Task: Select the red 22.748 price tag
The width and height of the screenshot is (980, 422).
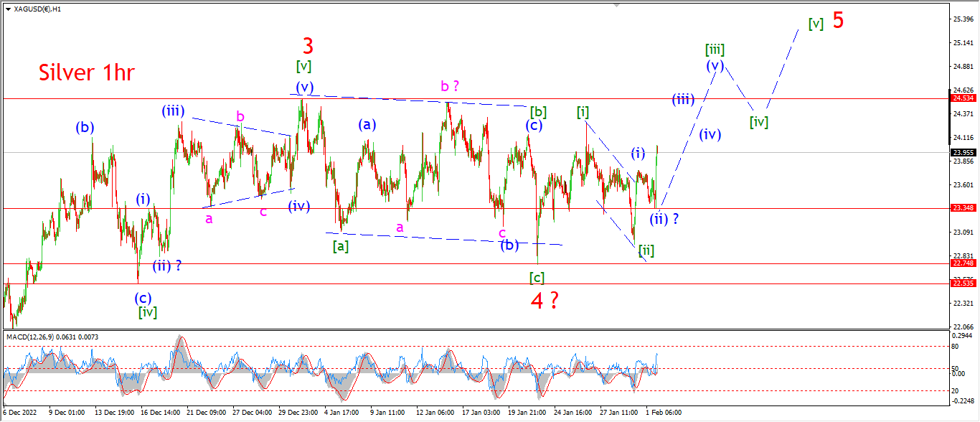Action: pyautogui.click(x=962, y=263)
